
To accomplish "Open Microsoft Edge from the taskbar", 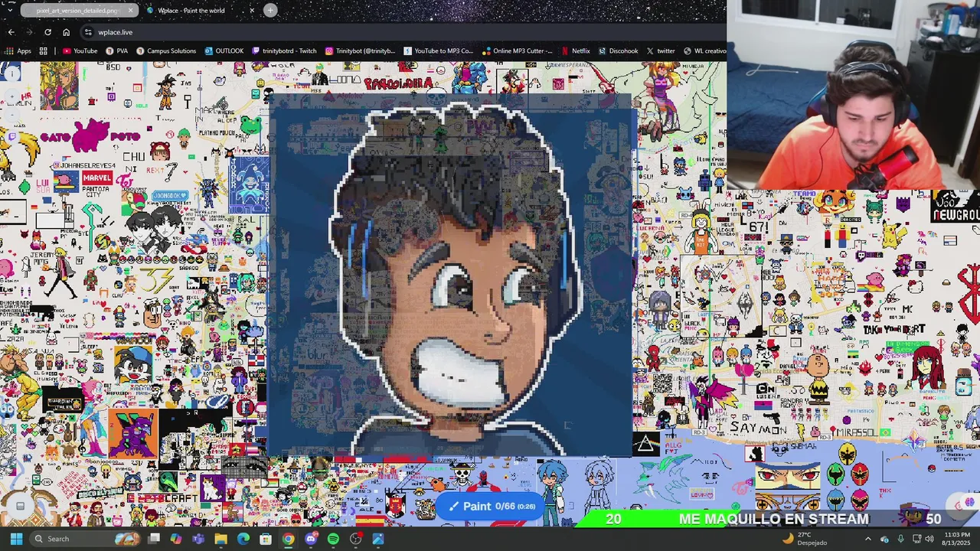I will point(243,539).
